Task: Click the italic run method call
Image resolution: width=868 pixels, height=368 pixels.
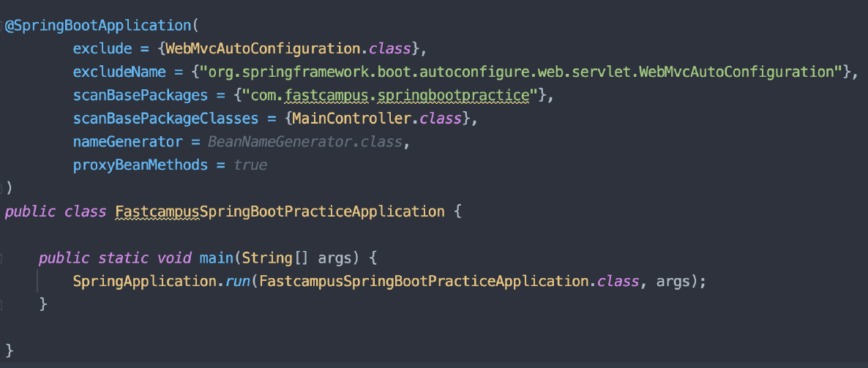Action: (x=237, y=281)
